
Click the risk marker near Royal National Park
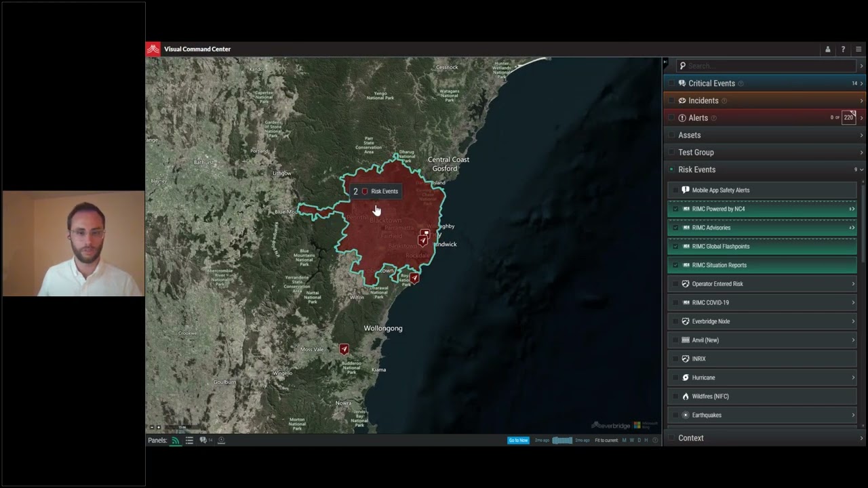tap(414, 278)
